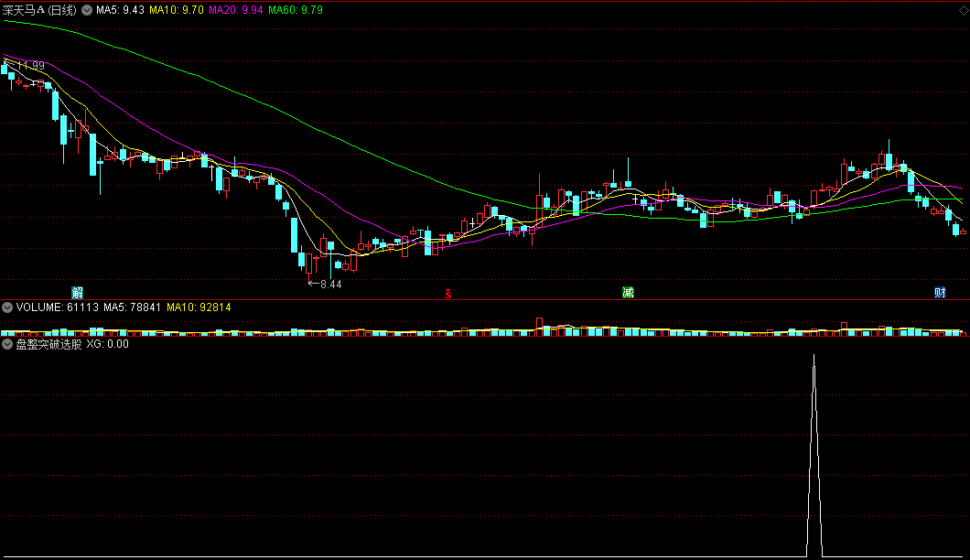Viewport: 970px width, 560px height.
Task: Click the 减 event marker icon
Action: click(x=628, y=293)
